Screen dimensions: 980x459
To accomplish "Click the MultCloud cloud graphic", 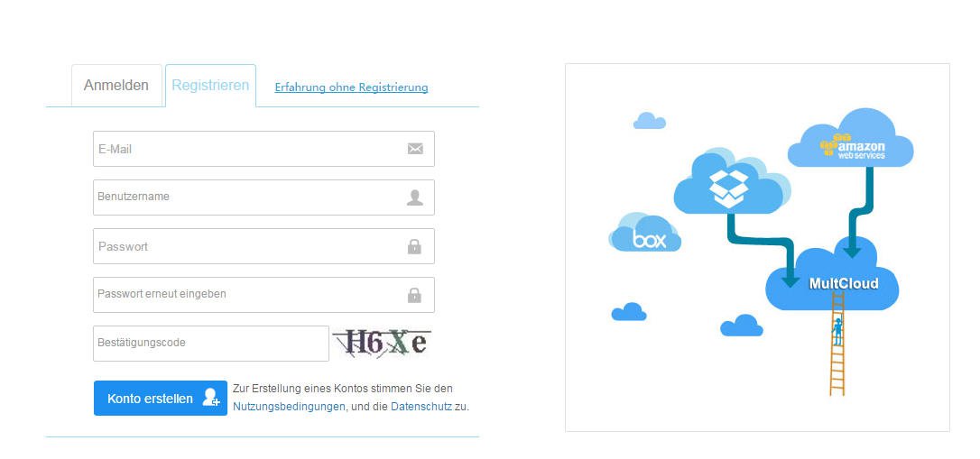I will tap(833, 275).
